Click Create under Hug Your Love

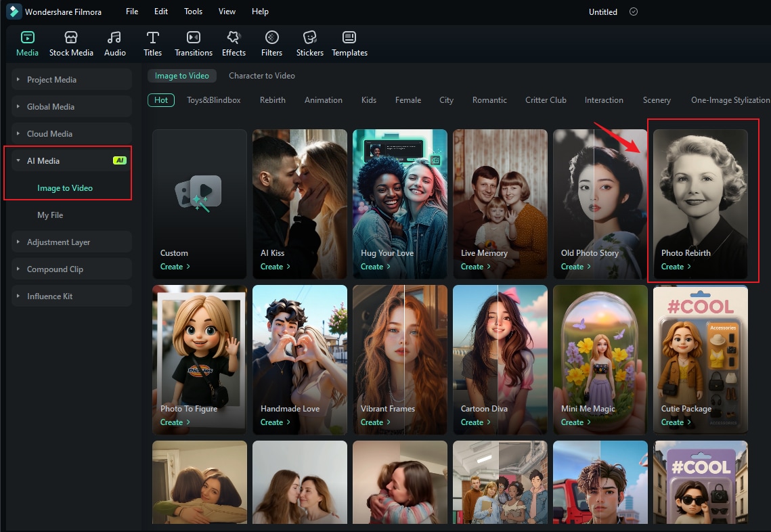tap(376, 267)
